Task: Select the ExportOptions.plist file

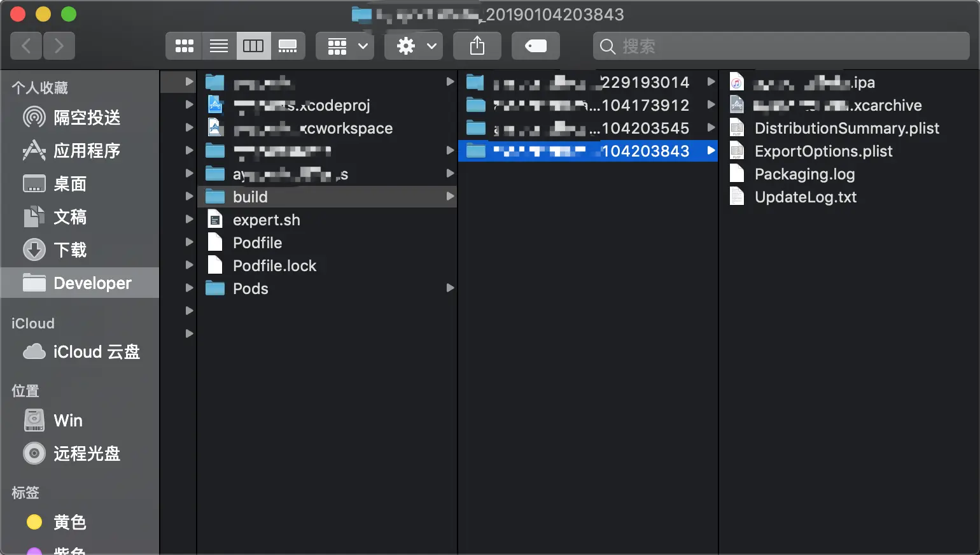Action: pos(849,151)
